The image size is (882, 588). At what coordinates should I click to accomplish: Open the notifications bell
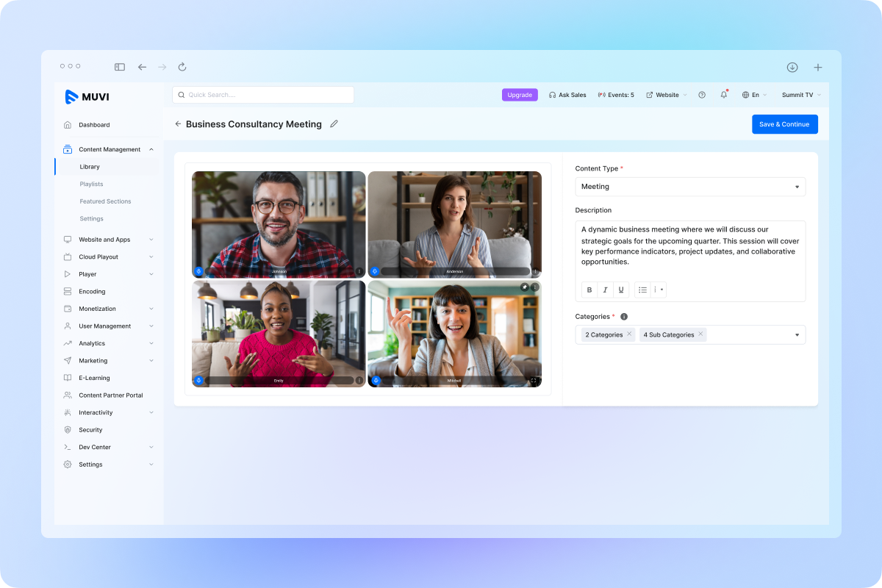(723, 95)
